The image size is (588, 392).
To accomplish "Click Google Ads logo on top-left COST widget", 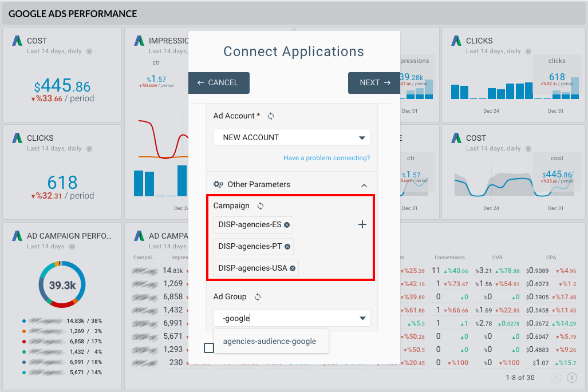I will pos(17,41).
